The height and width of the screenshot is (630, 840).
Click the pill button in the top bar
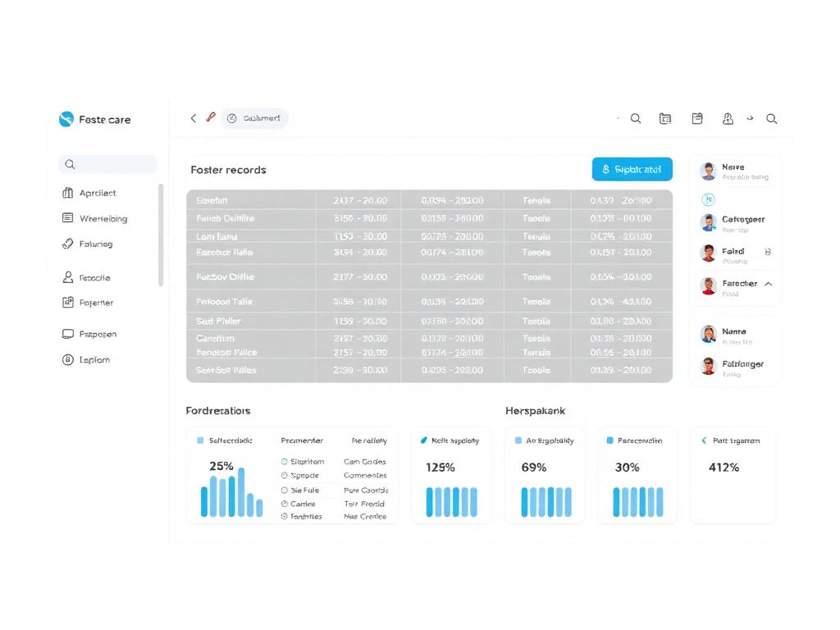(x=254, y=118)
